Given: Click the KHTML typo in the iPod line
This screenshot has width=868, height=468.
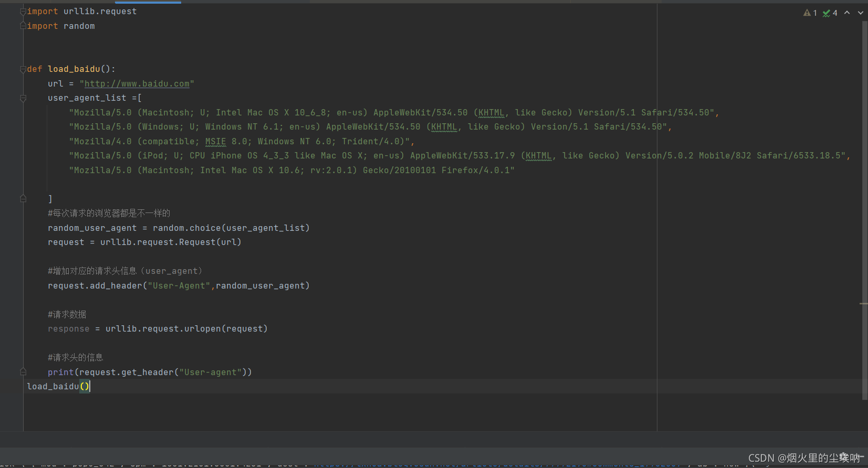Looking at the screenshot, I should [x=538, y=156].
